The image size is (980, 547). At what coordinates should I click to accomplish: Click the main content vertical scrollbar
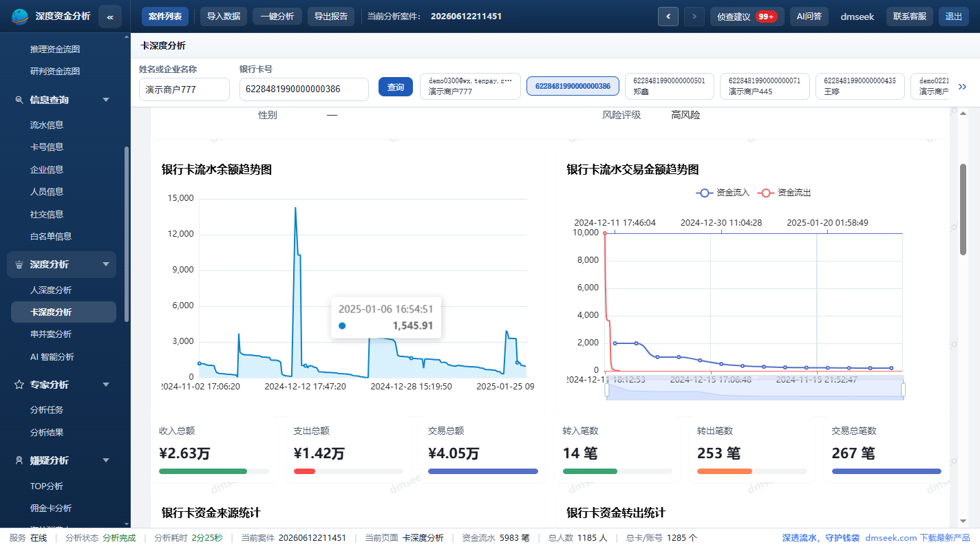click(963, 209)
